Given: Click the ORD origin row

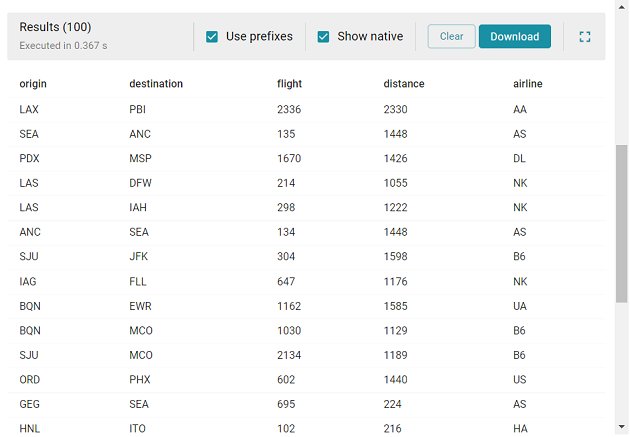Looking at the screenshot, I should click(x=30, y=380).
